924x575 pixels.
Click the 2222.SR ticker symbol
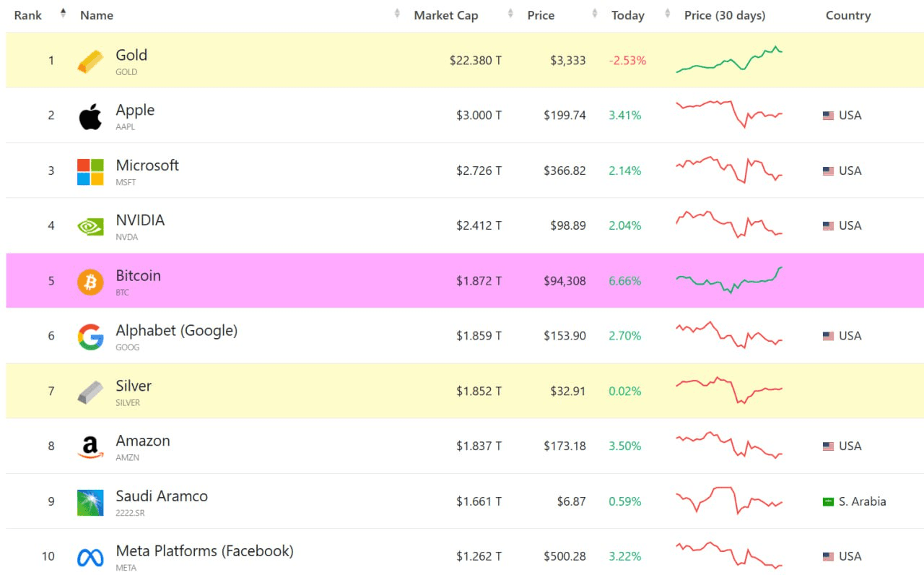(x=130, y=513)
